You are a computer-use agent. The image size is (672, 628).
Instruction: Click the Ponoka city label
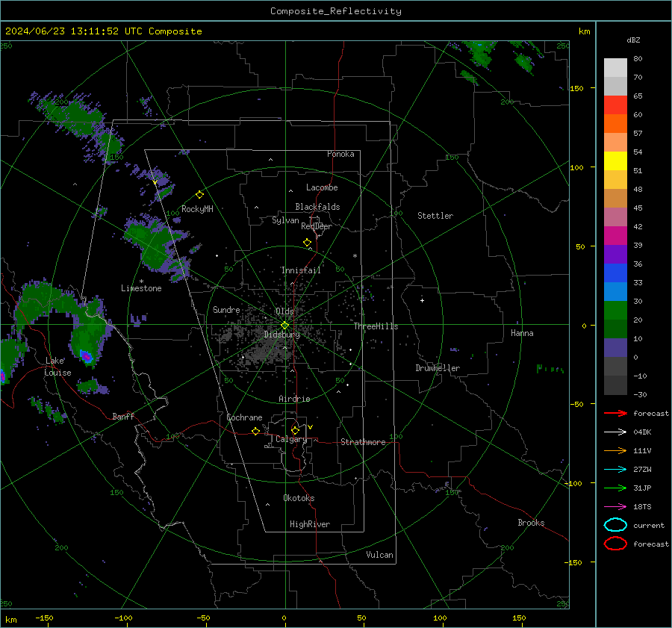[x=340, y=154]
